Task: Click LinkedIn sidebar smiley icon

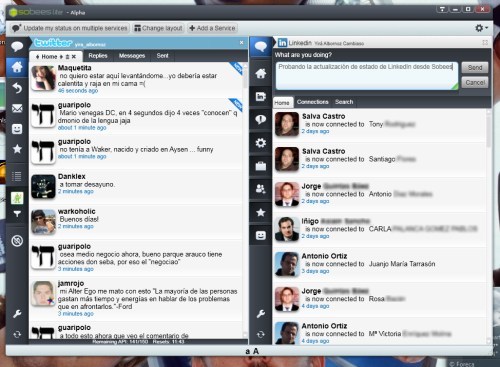Action: click(x=261, y=235)
